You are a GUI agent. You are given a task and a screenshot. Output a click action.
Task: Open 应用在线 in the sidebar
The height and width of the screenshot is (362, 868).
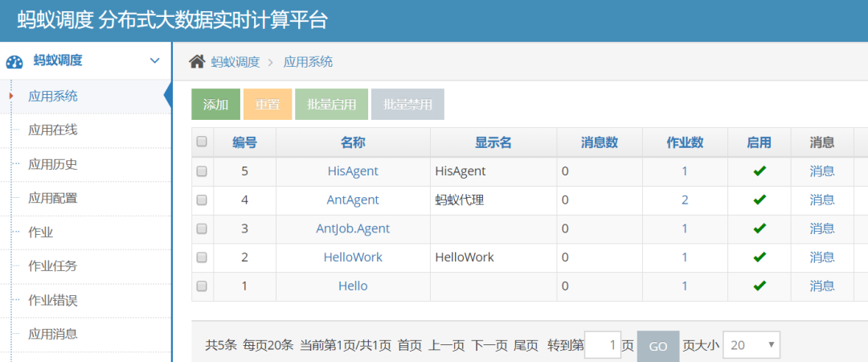coord(53,130)
